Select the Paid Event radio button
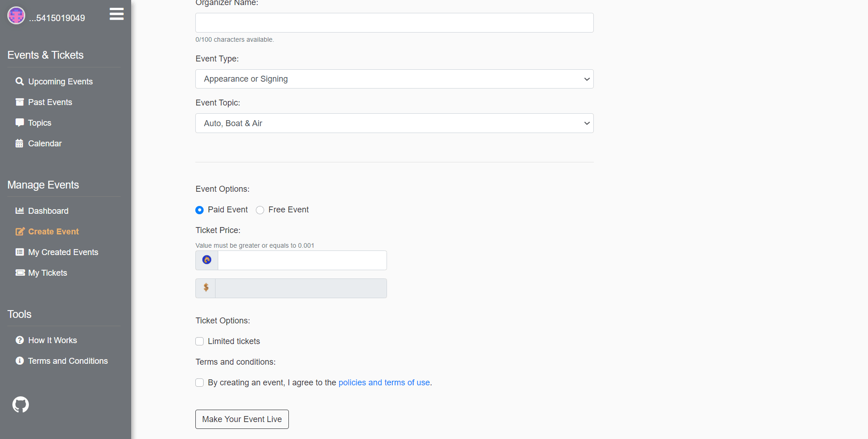Image resolution: width=868 pixels, height=439 pixels. coord(199,210)
